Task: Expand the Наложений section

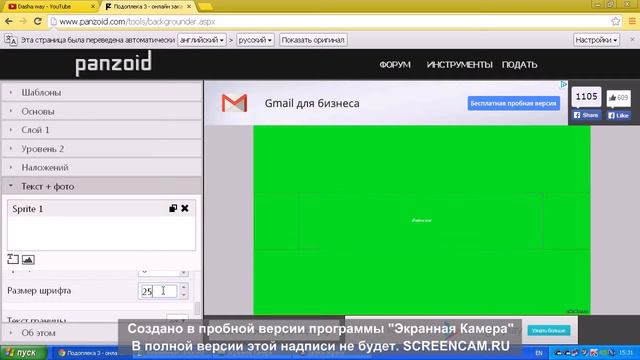Action: (102, 167)
